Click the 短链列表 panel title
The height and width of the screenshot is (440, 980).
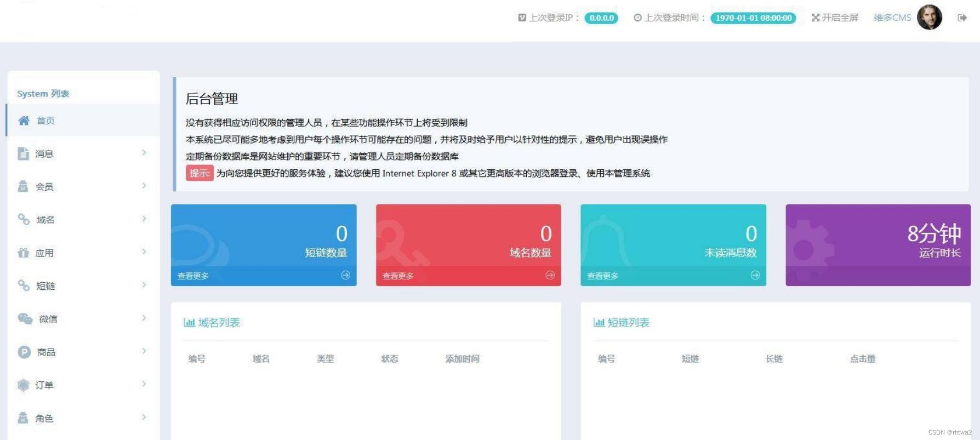click(x=629, y=322)
